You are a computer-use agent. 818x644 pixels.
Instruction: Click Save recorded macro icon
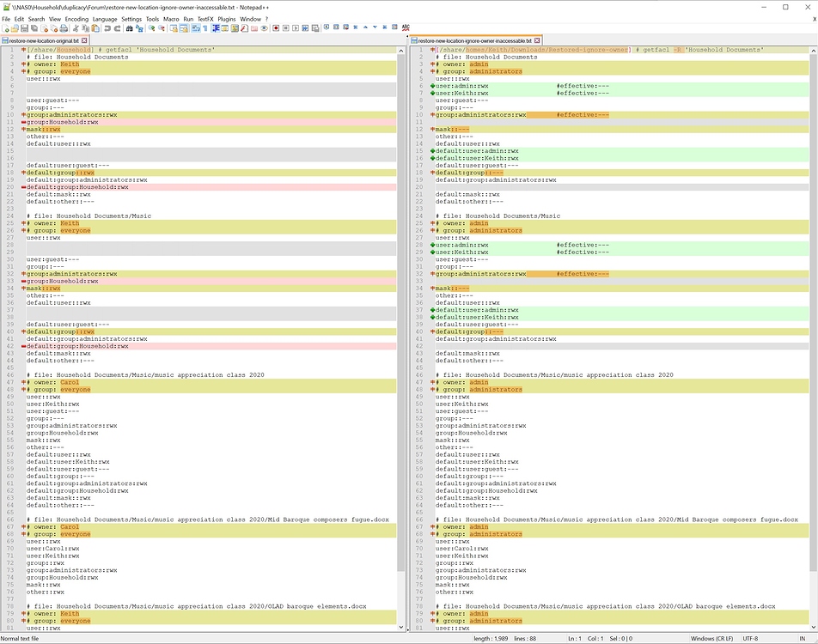(315, 28)
